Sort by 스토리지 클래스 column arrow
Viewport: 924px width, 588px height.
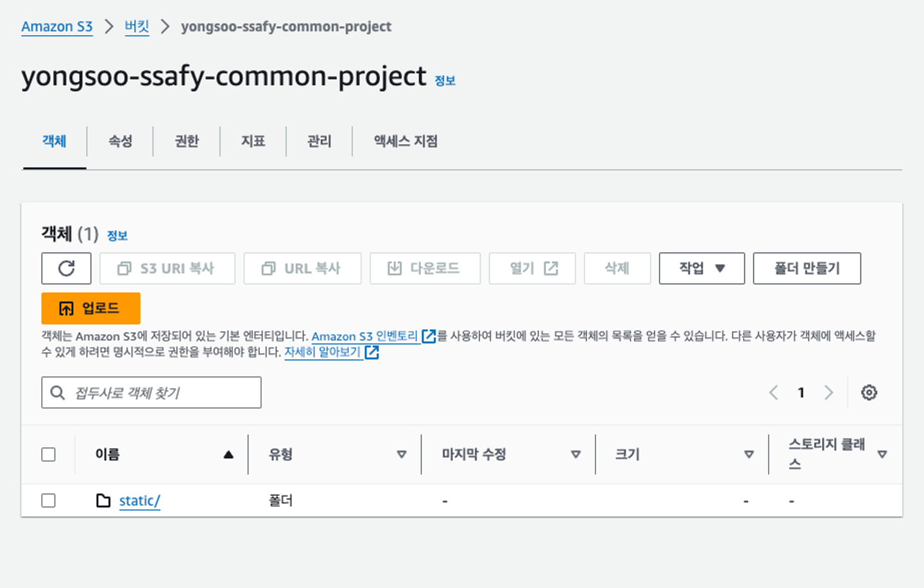[882, 454]
